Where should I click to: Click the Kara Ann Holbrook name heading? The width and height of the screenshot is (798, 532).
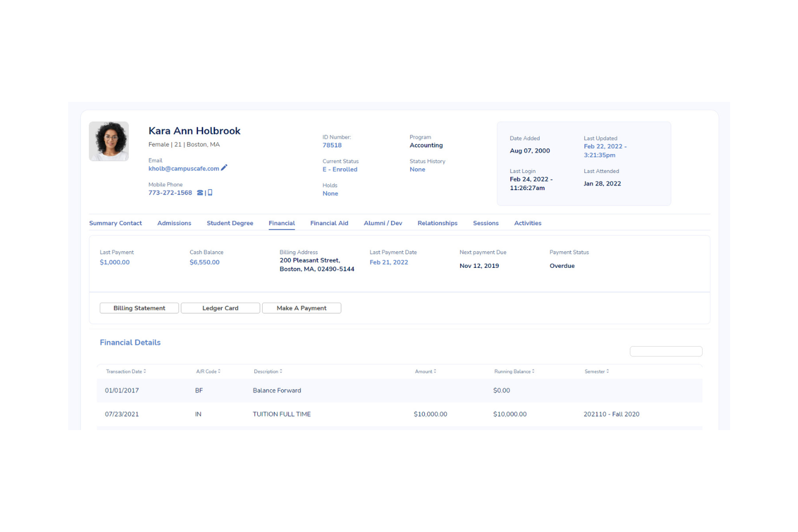(x=195, y=131)
